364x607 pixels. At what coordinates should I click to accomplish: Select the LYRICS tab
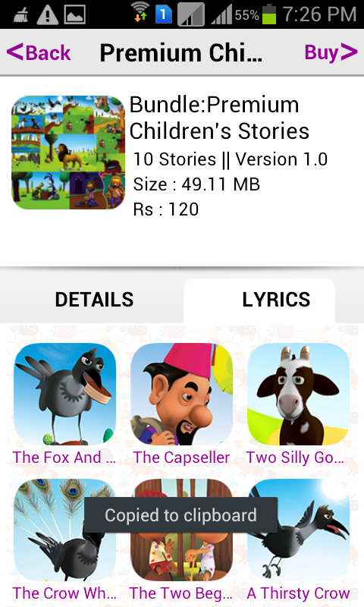pyautogui.click(x=276, y=300)
